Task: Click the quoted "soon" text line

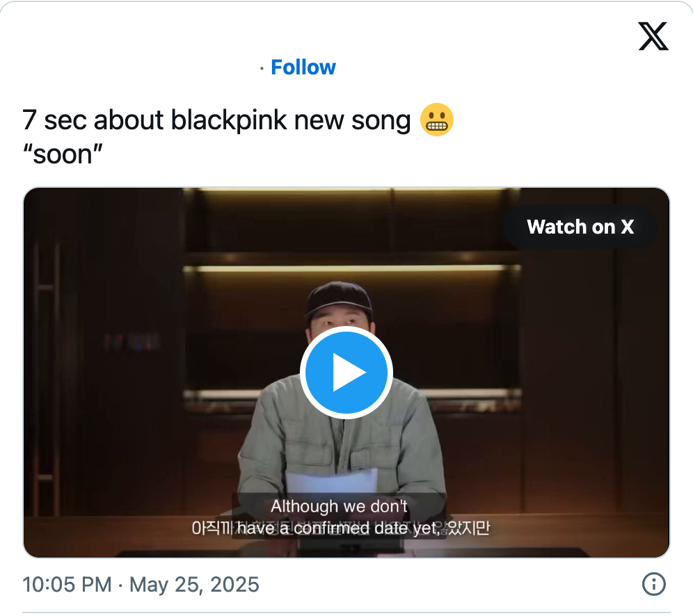Action: click(x=63, y=154)
